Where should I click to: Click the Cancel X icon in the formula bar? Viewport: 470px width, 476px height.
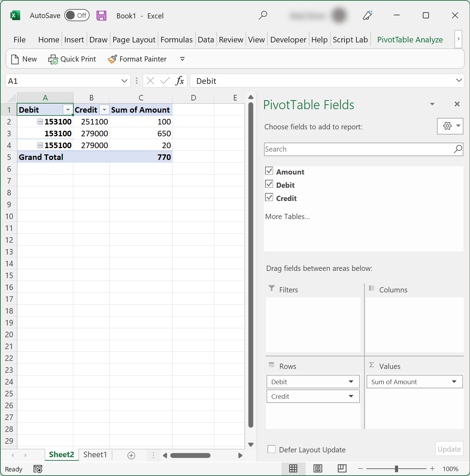pos(150,81)
